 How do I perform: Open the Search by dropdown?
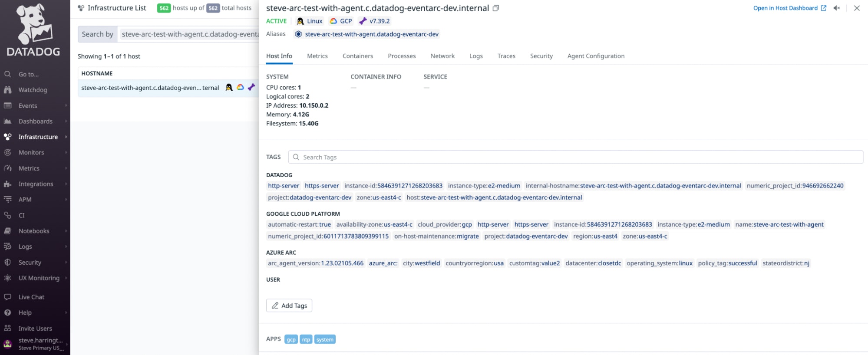[x=97, y=34]
